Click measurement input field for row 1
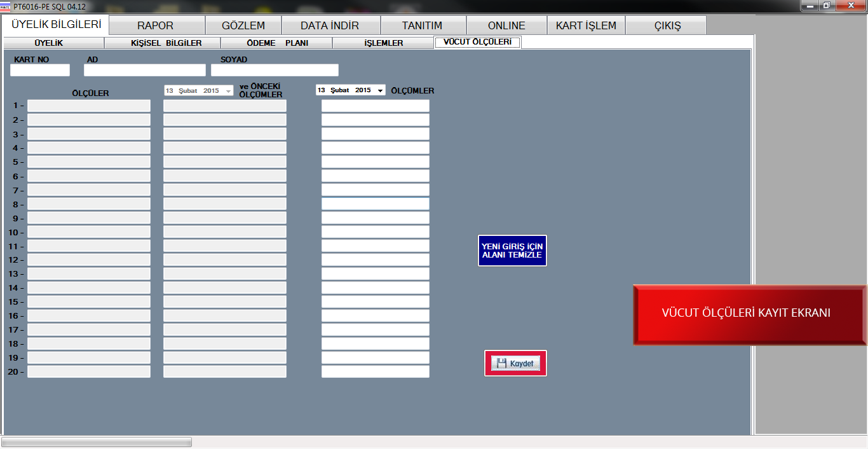The image size is (868, 449). 375,106
